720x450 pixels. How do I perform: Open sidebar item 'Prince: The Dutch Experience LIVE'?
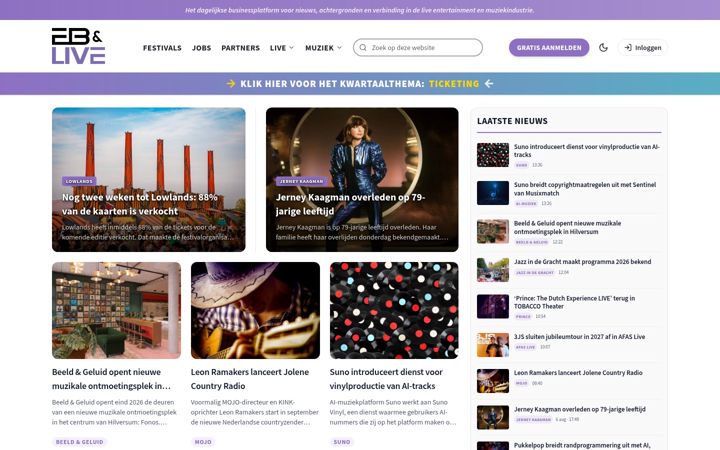click(x=574, y=302)
